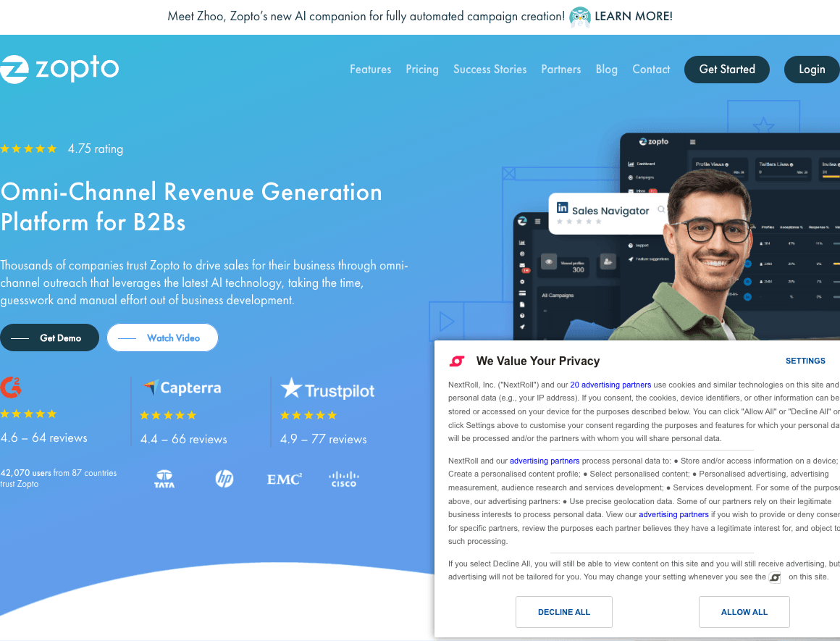
Task: Click the TATA company logo
Action: pos(164,479)
